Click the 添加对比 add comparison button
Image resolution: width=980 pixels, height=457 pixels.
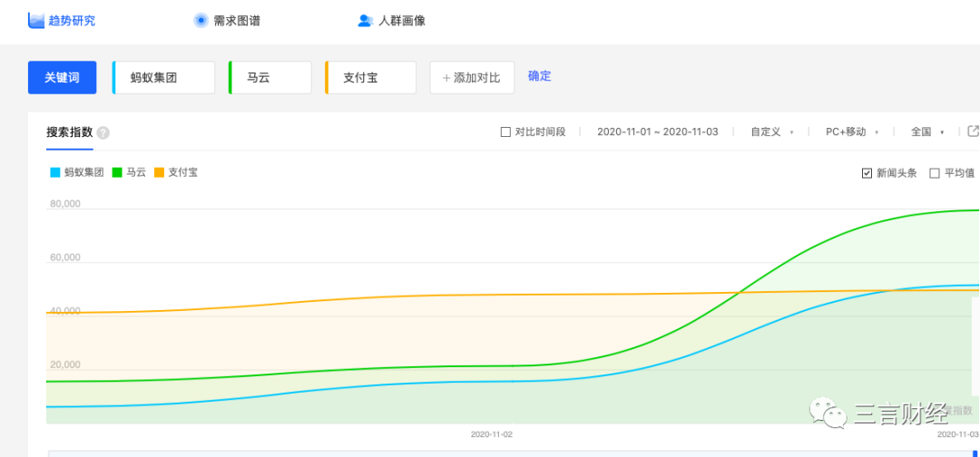(472, 77)
